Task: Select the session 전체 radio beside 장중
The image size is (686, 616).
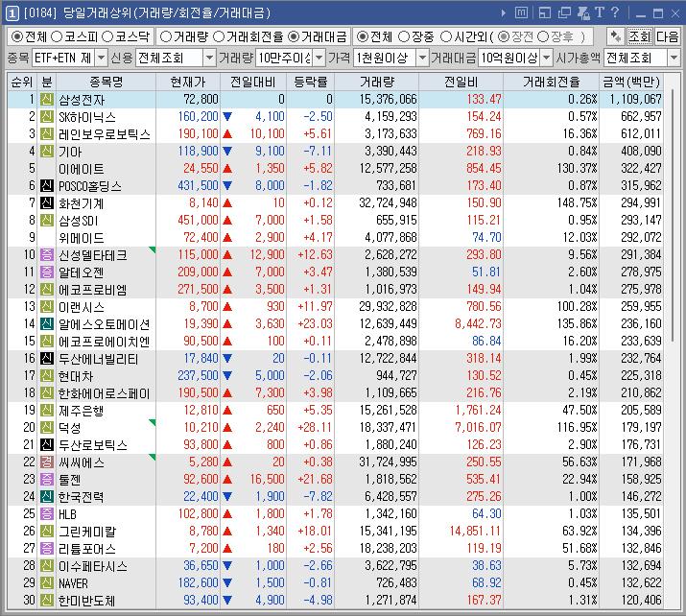Action: pyautogui.click(x=363, y=36)
